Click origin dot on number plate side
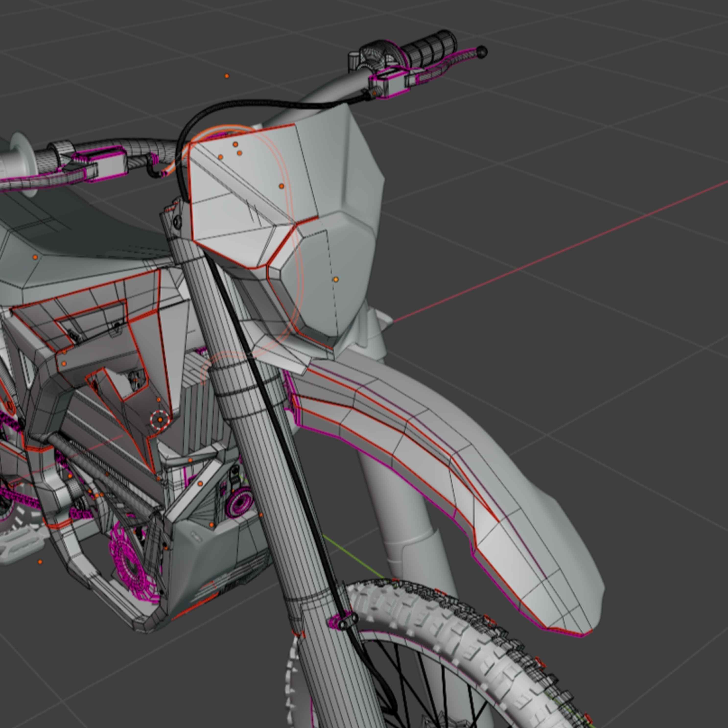Viewport: 728px width, 728px height. click(x=336, y=280)
